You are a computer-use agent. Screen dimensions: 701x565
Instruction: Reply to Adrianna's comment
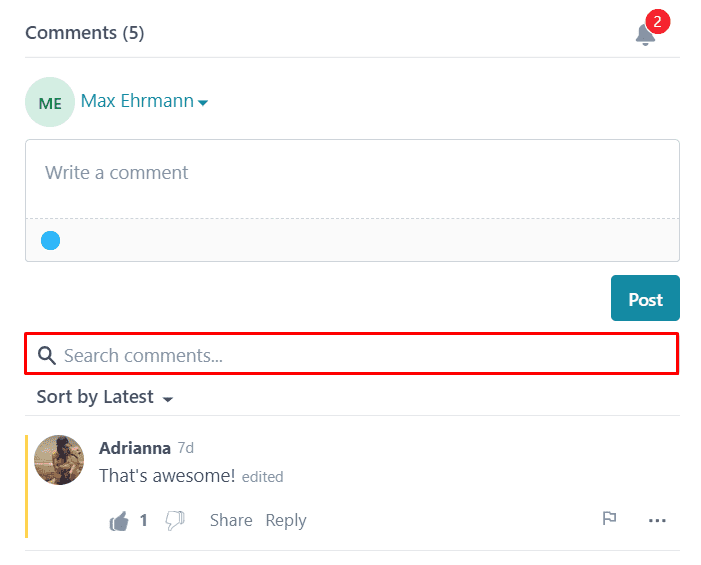click(286, 520)
